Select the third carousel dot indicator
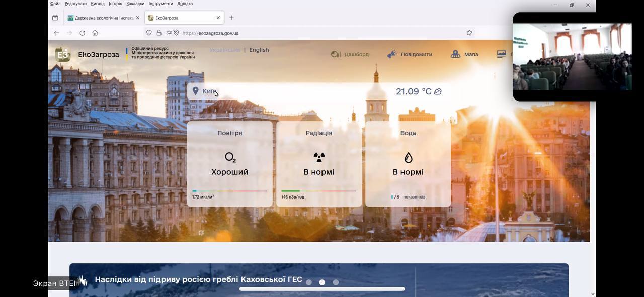This screenshot has width=644, height=297. click(x=336, y=282)
